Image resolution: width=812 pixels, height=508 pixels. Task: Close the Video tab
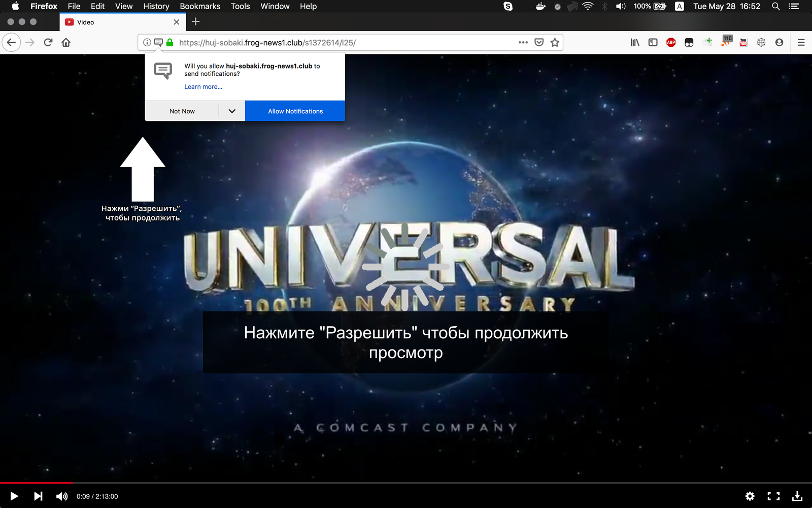pyautogui.click(x=177, y=22)
